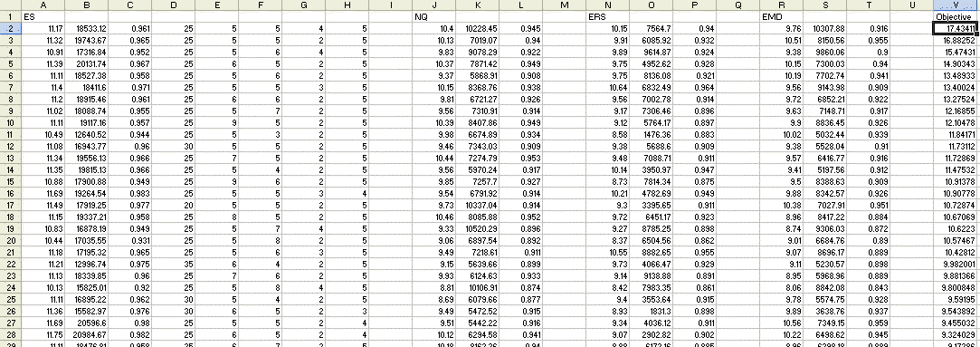This screenshot has width=980, height=347.
Task: Select cell containing 15825.01
Action: click(86, 287)
